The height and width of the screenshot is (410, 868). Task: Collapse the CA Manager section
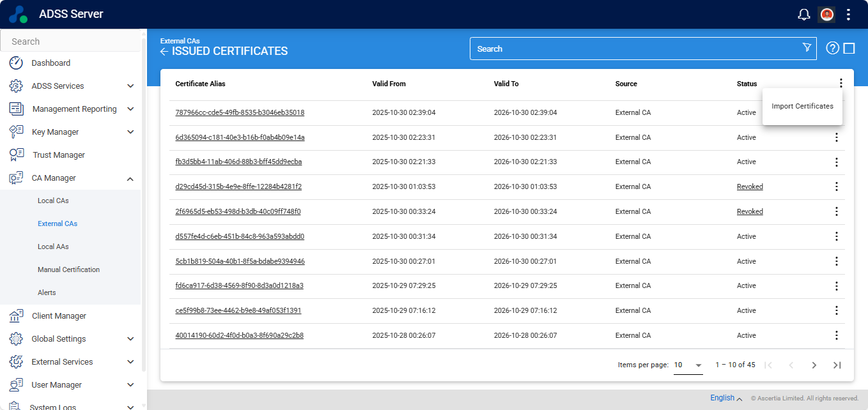coord(130,179)
